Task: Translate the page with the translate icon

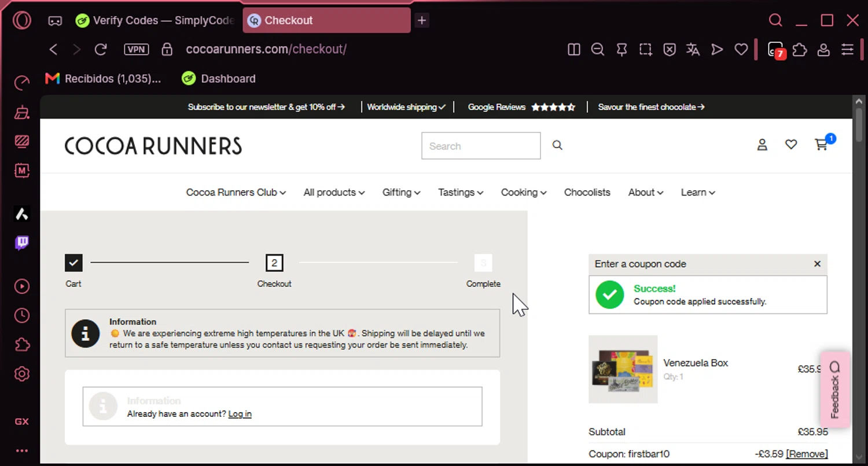Action: 693,50
